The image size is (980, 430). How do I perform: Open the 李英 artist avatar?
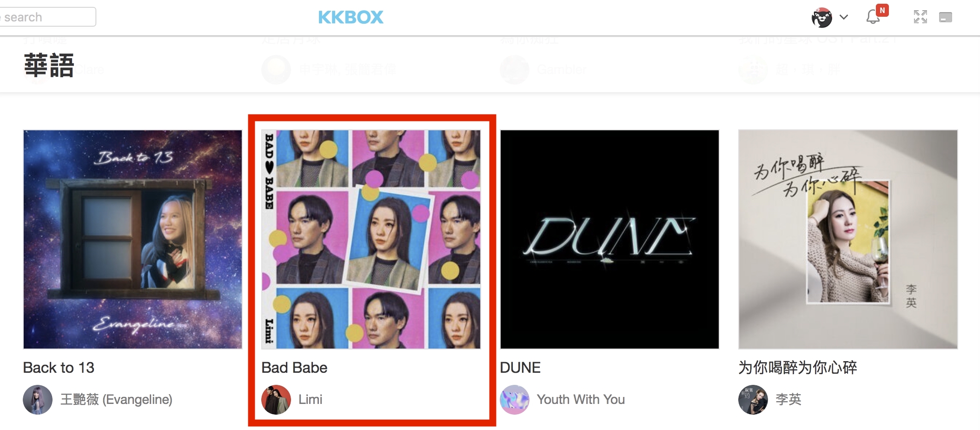coord(753,400)
